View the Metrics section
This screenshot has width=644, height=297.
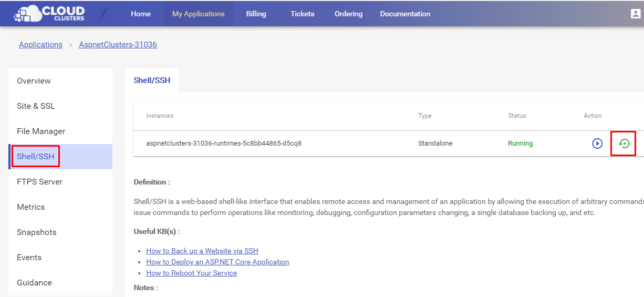30,207
